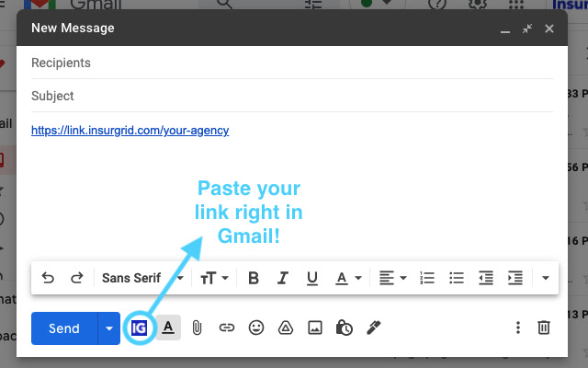Decrease the indent level
This screenshot has height=368, width=588.
click(x=486, y=278)
